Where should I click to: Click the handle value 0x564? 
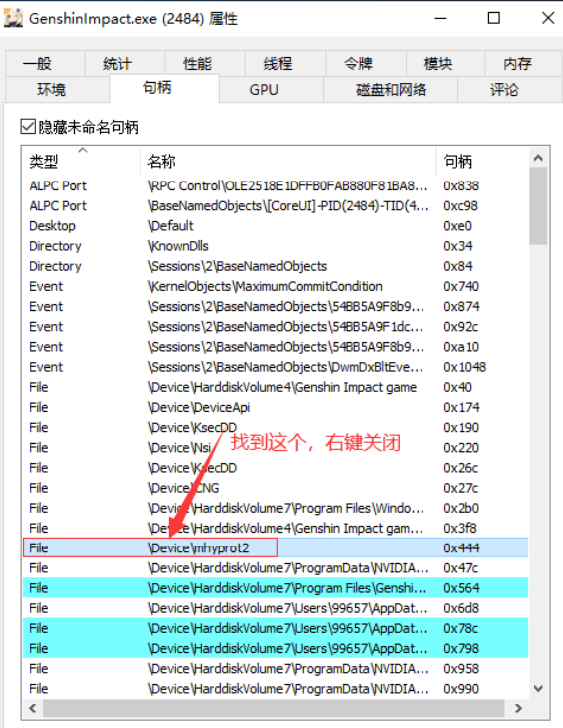461,588
